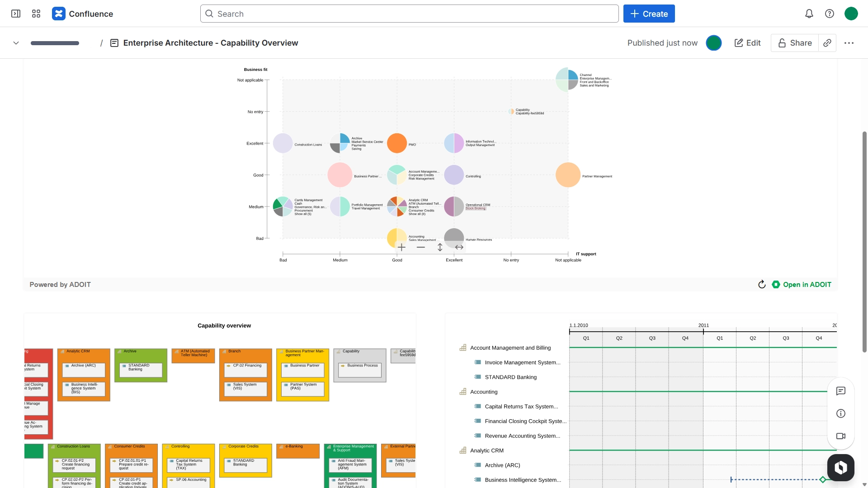868x488 pixels.
Task: Open page info icon in floating panel
Action: (x=841, y=413)
